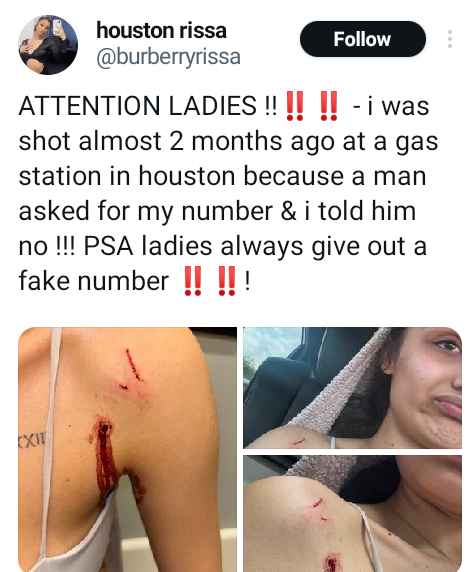Image resolution: width=470 pixels, height=572 pixels.
Task: Open the three-dot more options menu
Action: (x=450, y=39)
